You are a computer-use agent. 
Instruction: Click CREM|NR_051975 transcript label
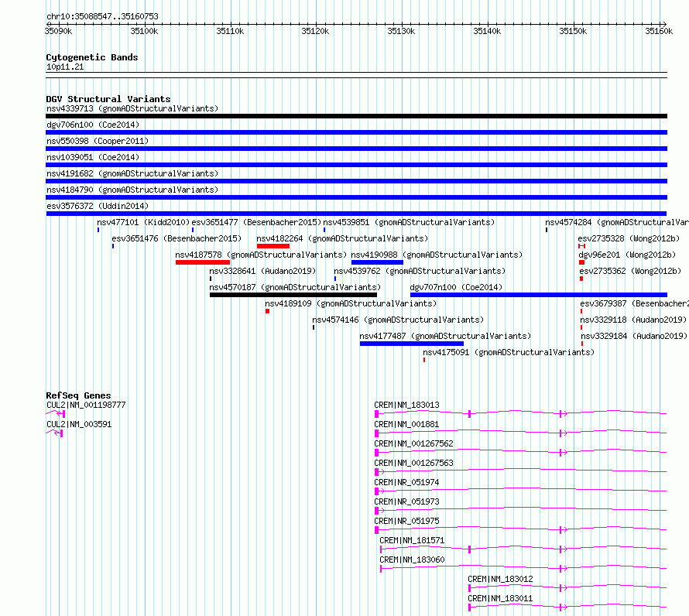pos(406,521)
